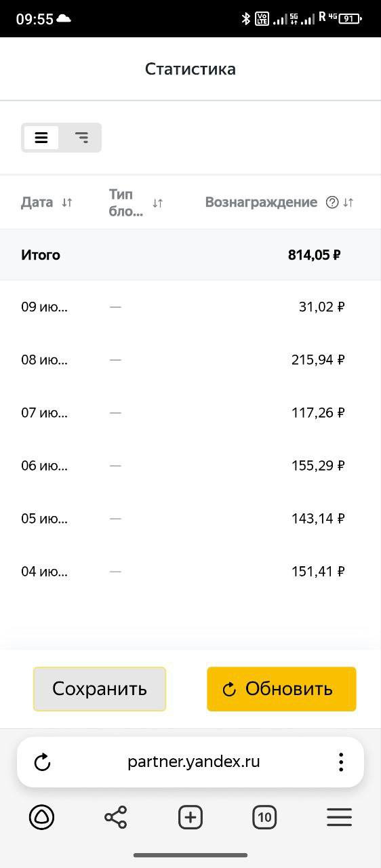Reload page icon in address bar
381x868 pixels.
click(x=42, y=762)
